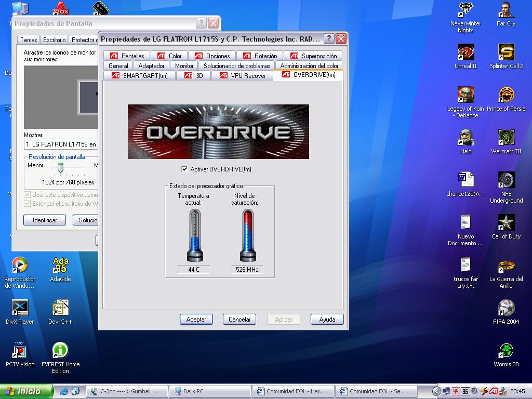
Task: Go to the Adaptador tab
Action: tap(151, 66)
